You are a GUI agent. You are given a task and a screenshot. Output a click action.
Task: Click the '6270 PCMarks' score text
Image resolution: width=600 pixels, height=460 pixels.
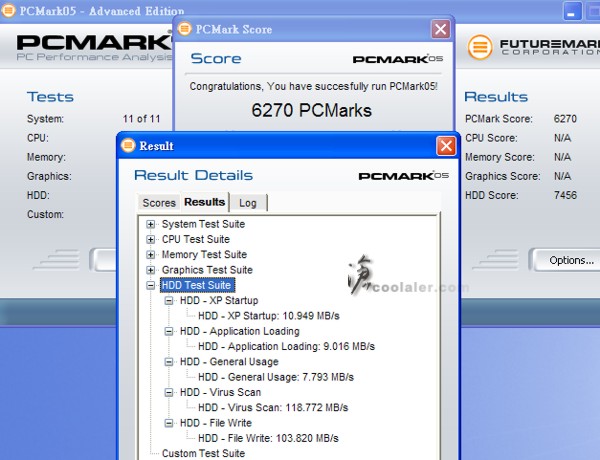311,111
